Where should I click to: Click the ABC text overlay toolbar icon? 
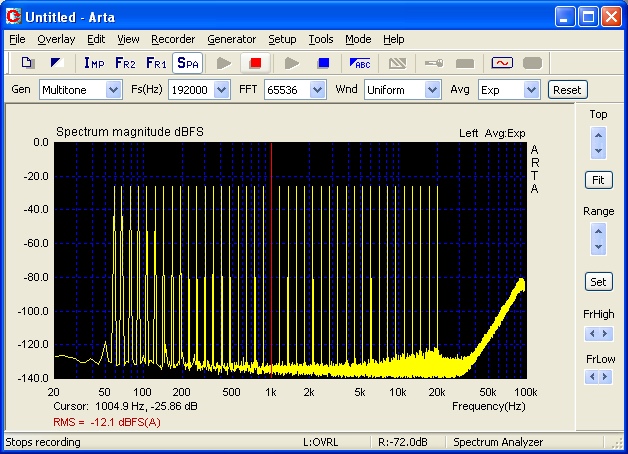coord(360,63)
